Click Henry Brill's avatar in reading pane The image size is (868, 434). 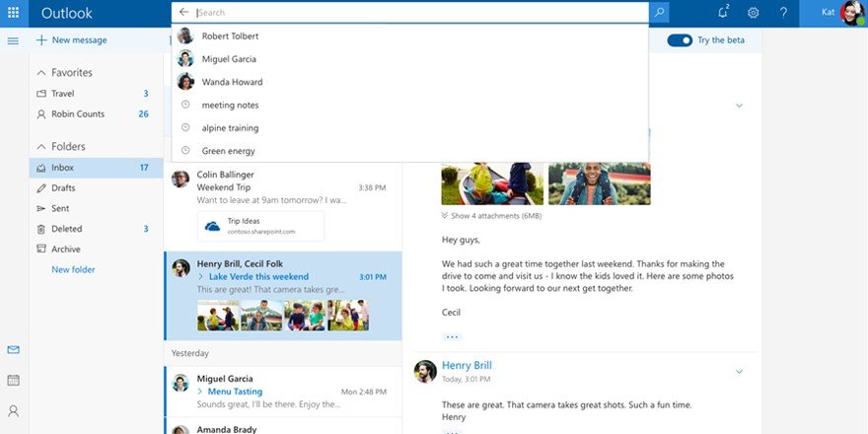click(425, 372)
